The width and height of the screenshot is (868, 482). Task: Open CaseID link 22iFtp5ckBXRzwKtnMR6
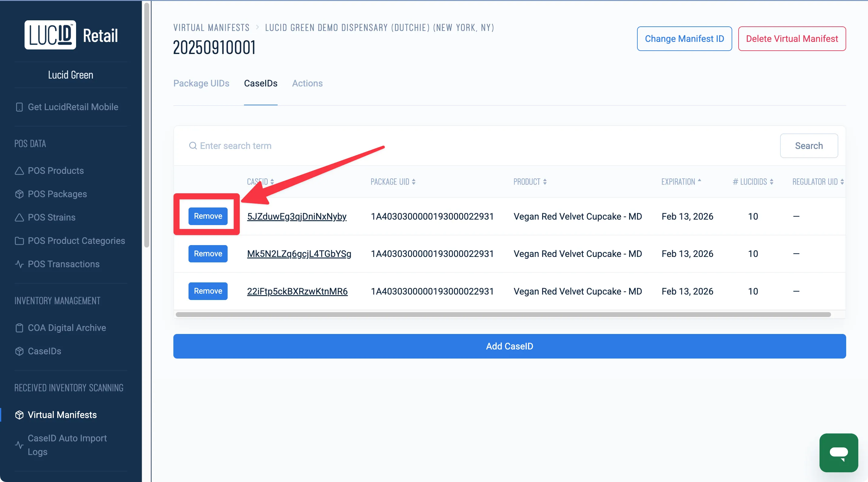pyautogui.click(x=297, y=292)
